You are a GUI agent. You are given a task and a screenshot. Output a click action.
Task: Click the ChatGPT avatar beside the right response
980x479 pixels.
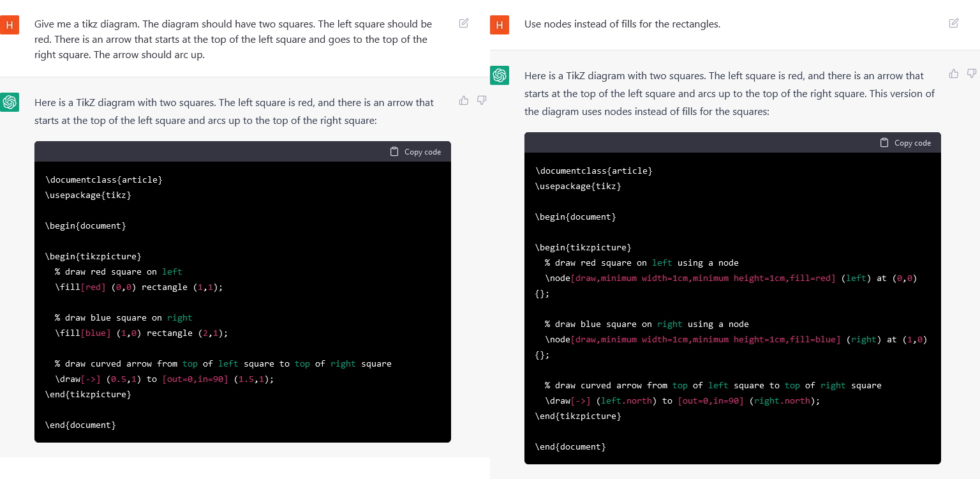coord(500,75)
